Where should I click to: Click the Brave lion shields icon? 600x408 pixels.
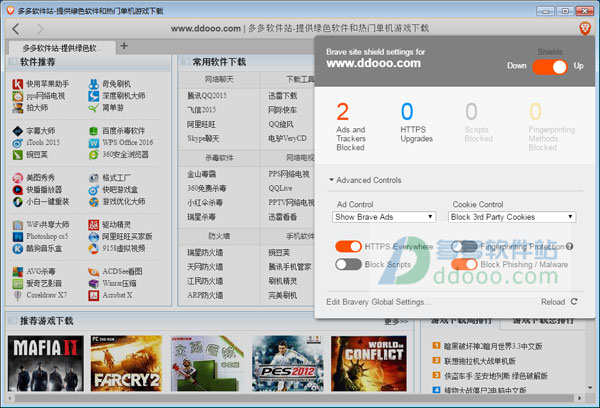click(585, 28)
